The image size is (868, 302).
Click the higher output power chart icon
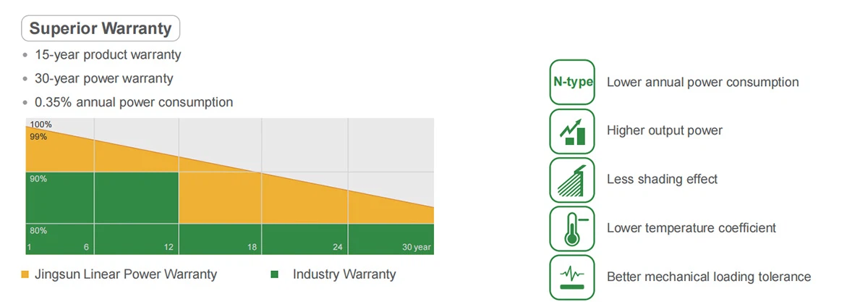tap(572, 131)
